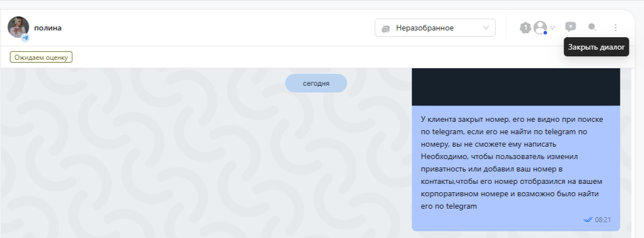Image resolution: width=644 pixels, height=238 pixels.
Task: Open the Неразобранное dropdown
Action: click(x=435, y=28)
